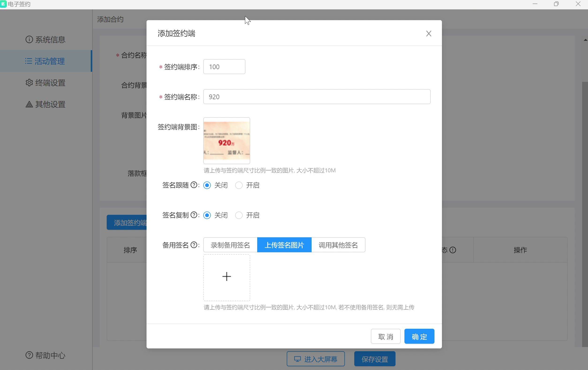
Task: Click the 电子签约 app icon in title bar
Action: click(x=3, y=4)
